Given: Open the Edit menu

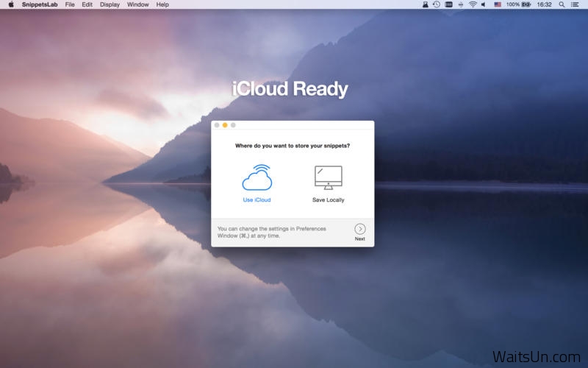Looking at the screenshot, I should [x=87, y=4].
